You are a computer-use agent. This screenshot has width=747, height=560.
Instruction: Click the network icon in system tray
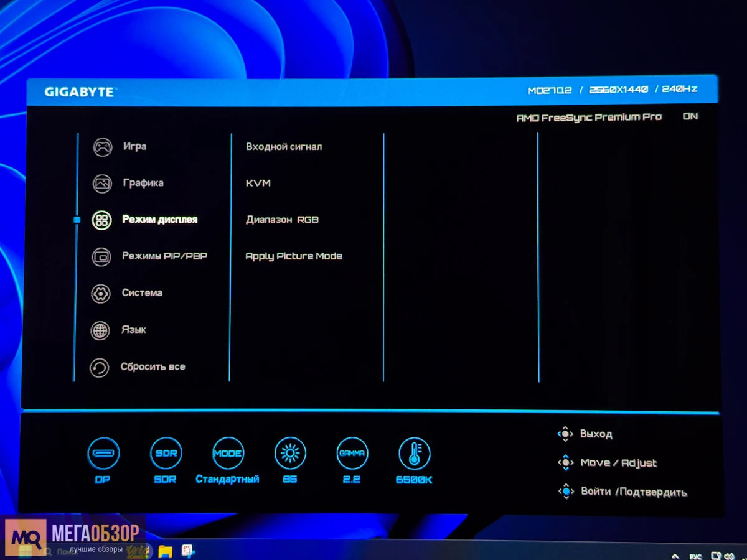(716, 556)
